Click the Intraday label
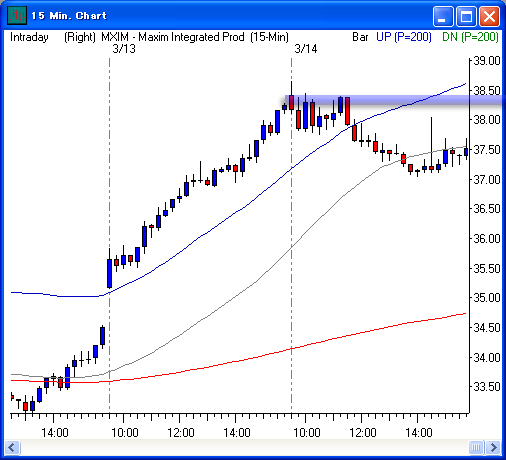 pos(29,37)
